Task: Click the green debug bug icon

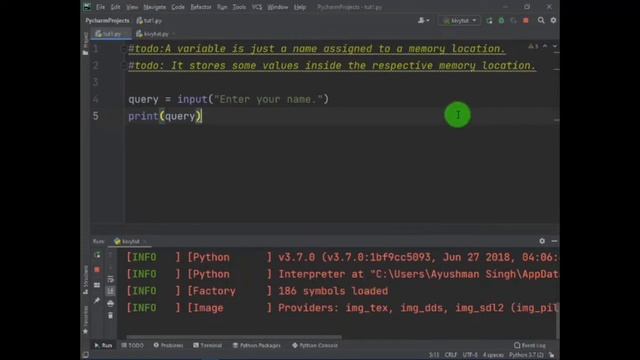Action: [x=501, y=20]
